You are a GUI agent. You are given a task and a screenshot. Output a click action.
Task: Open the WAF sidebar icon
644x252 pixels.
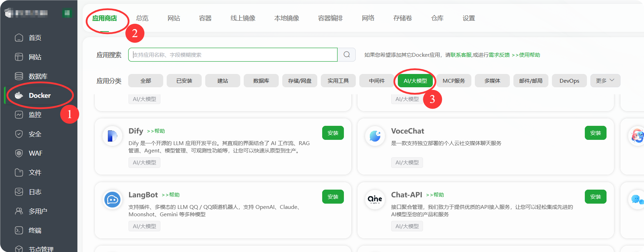19,153
